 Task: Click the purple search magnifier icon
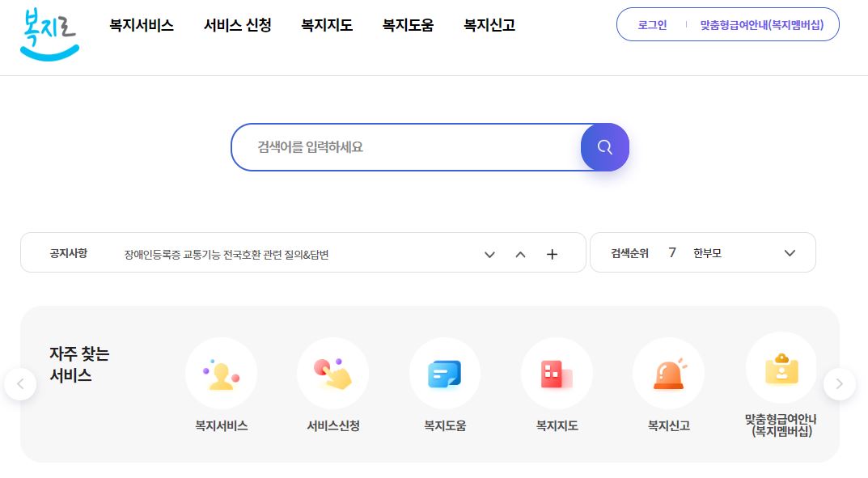click(x=604, y=147)
